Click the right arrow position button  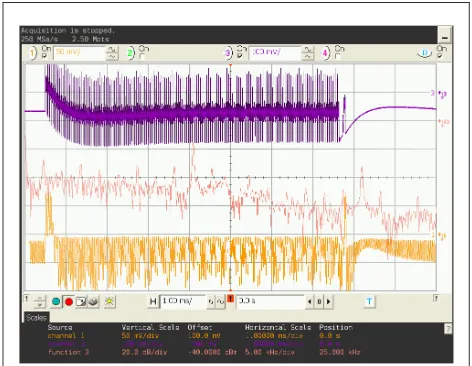[x=328, y=302]
